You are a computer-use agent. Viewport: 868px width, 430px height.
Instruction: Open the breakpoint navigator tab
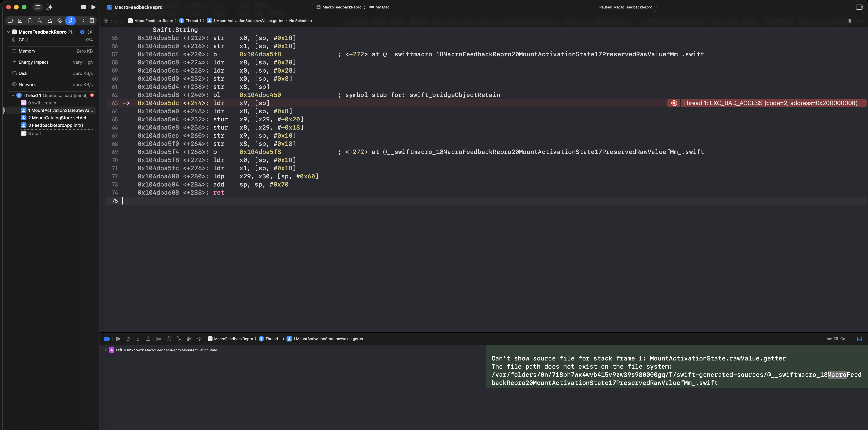pyautogui.click(x=81, y=21)
